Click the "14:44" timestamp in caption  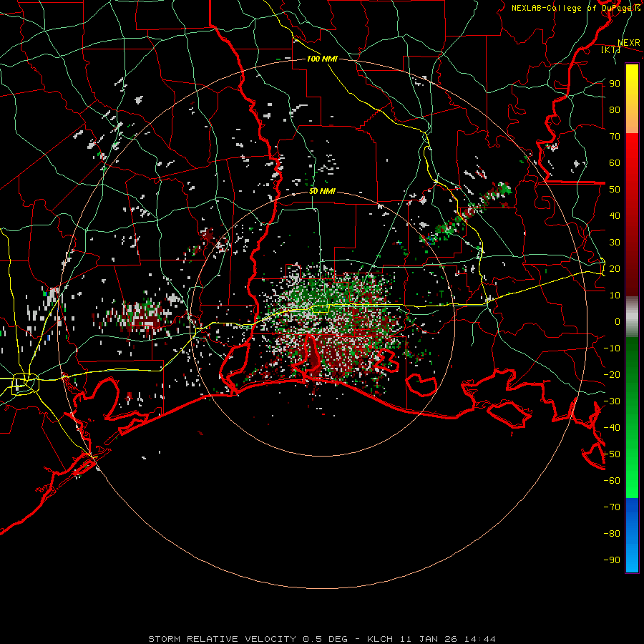[480, 639]
